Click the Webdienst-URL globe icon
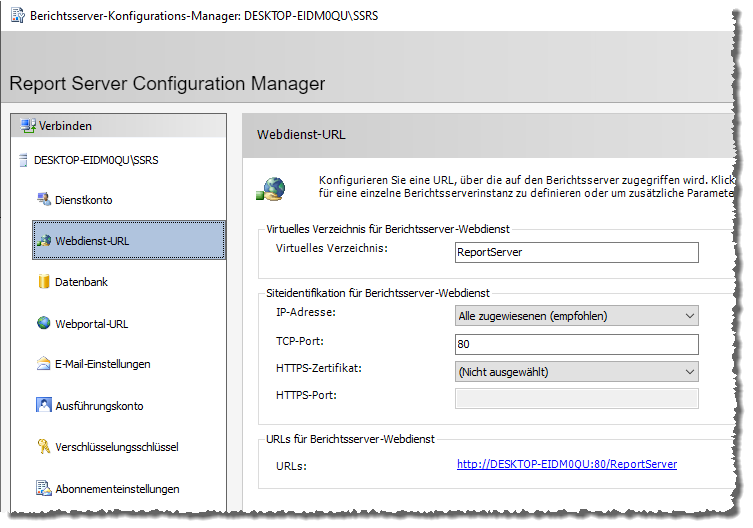This screenshot has width=753, height=528. 44,241
